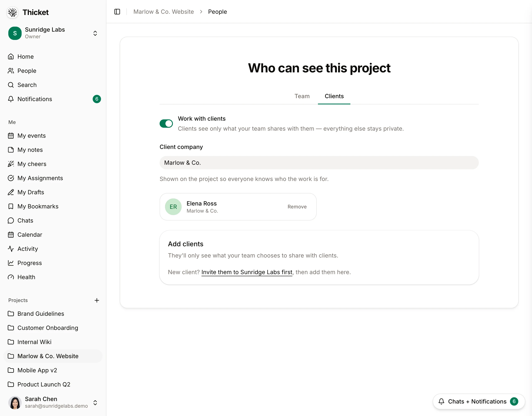This screenshot has height=416, width=532.
Task: Click the People icon in the sidebar
Action: [11, 71]
